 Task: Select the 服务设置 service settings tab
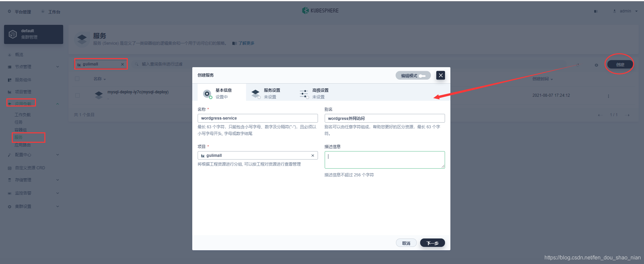pos(270,92)
